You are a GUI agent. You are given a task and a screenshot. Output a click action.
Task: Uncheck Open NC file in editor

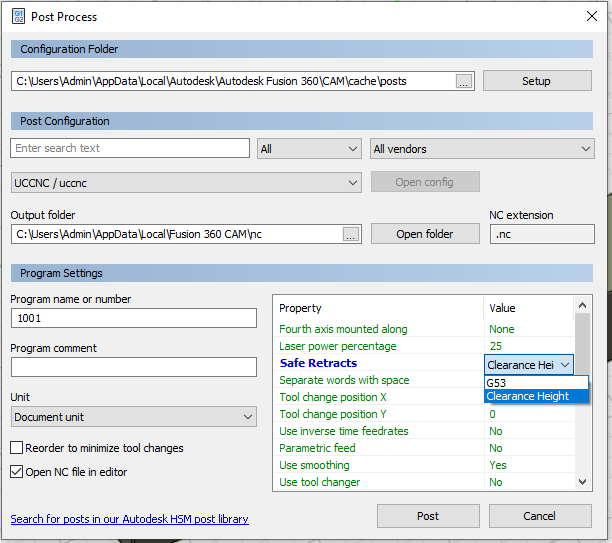(x=17, y=472)
